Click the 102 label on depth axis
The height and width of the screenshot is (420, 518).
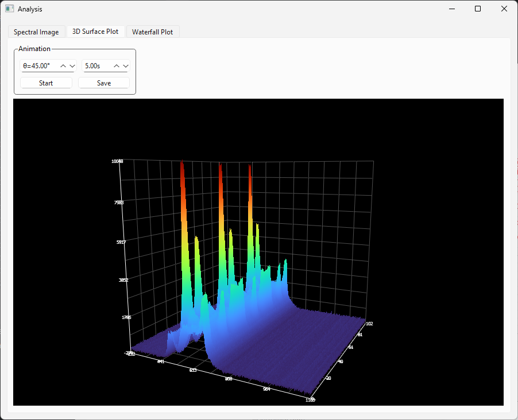pos(369,324)
